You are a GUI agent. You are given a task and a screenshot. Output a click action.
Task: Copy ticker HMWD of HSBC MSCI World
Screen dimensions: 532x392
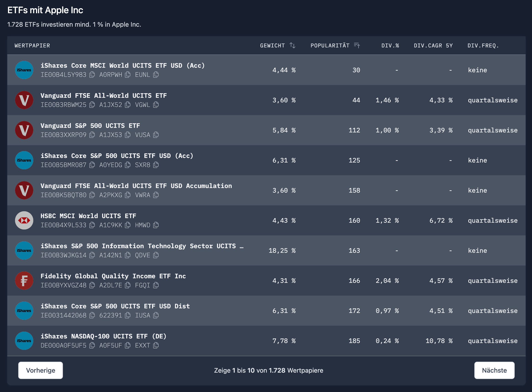tap(156, 225)
